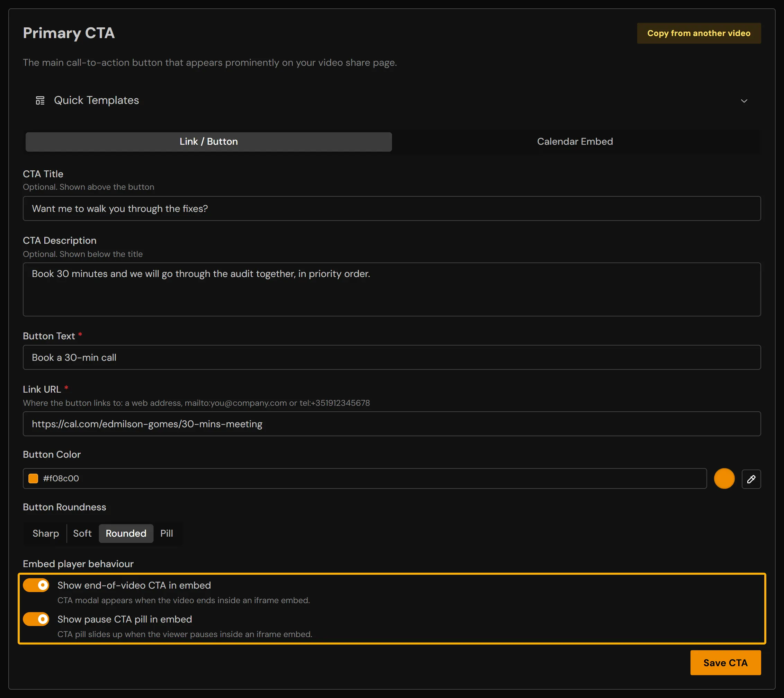Click 'CTA modal appears when the video ends' text
Screen dimensions: 784x698
(x=183, y=600)
